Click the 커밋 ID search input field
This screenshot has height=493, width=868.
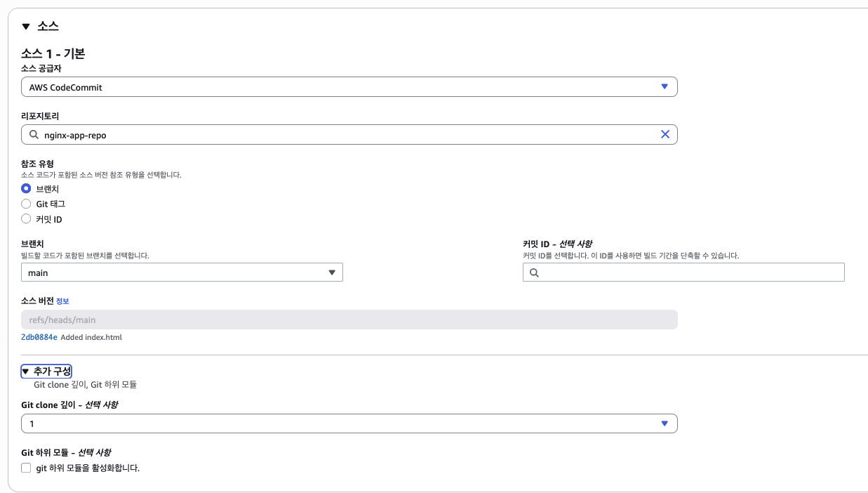click(691, 272)
